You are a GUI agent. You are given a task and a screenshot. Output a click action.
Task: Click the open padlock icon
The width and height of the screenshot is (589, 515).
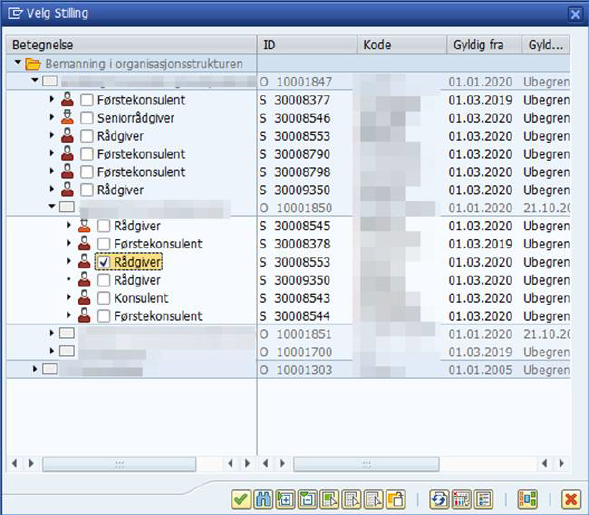click(x=396, y=500)
